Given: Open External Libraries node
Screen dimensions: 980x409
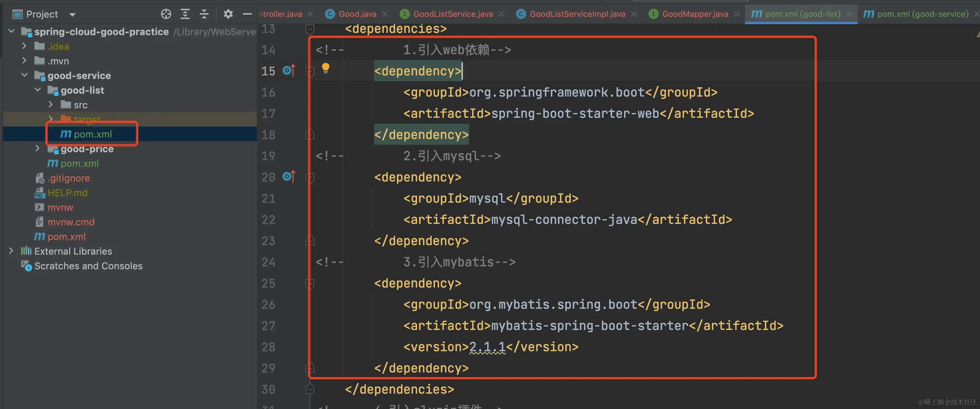Looking at the screenshot, I should tap(11, 251).
